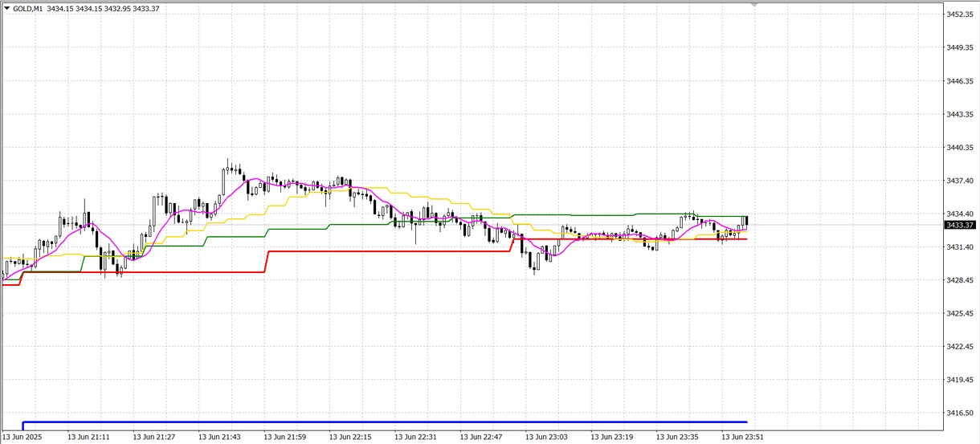
Task: Click the triangle icon before GOLD,M1
Action: [6, 8]
